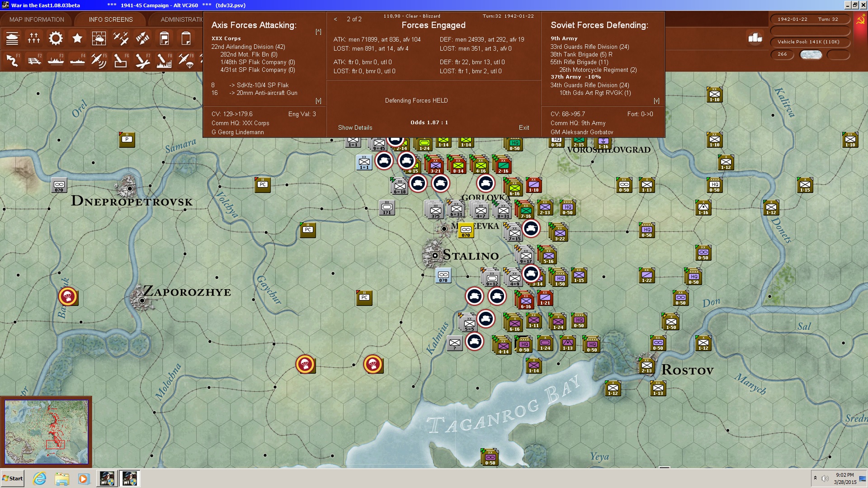Select F8 bomb city mode icon
Viewport: 868px width, 488px height.
click(x=164, y=60)
